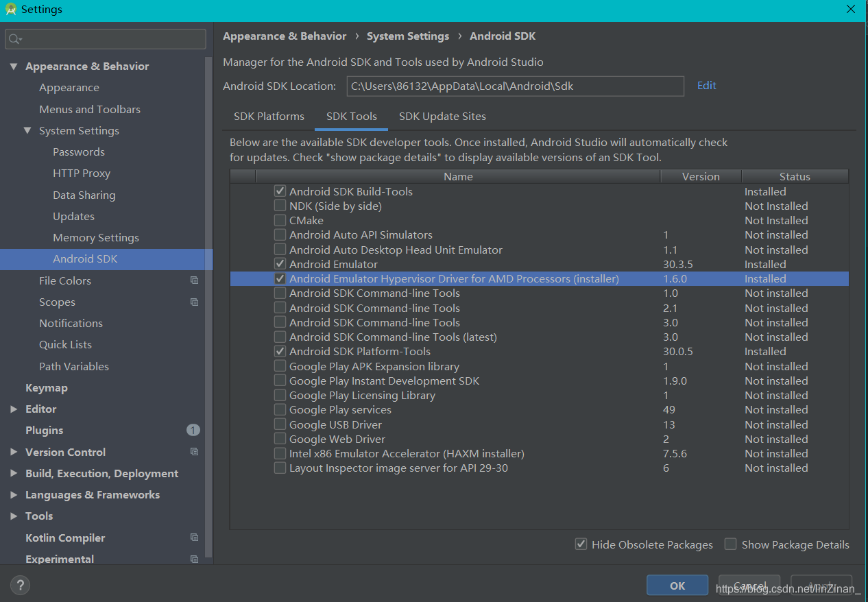The width and height of the screenshot is (868, 602).
Task: Expand the Tools tree node
Action: tap(14, 516)
